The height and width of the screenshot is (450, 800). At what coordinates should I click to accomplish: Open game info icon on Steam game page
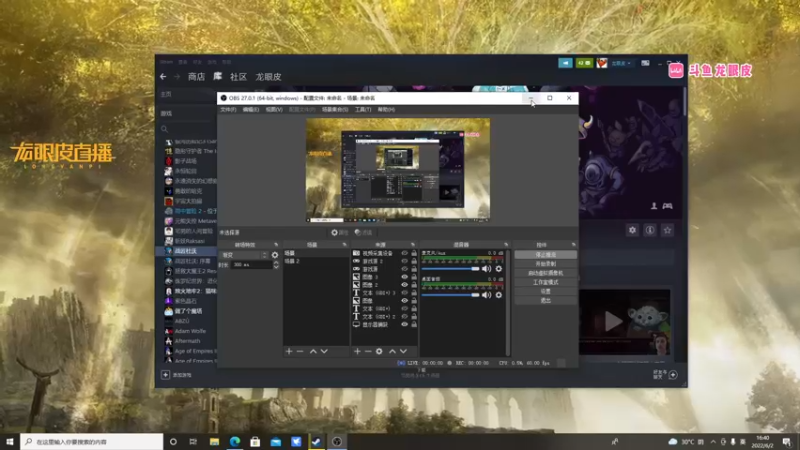pos(649,230)
